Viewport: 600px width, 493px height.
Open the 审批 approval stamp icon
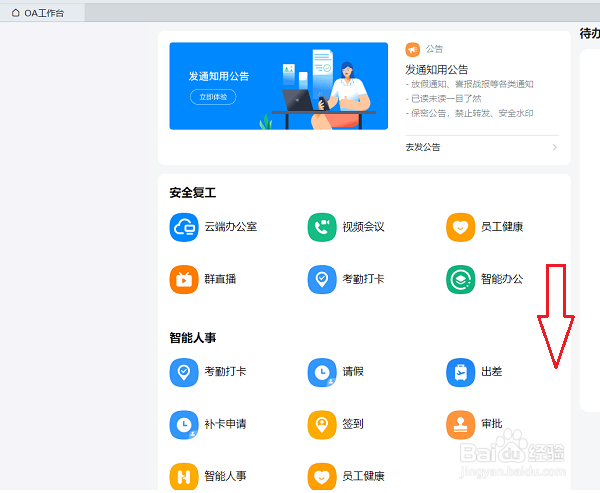click(x=460, y=425)
